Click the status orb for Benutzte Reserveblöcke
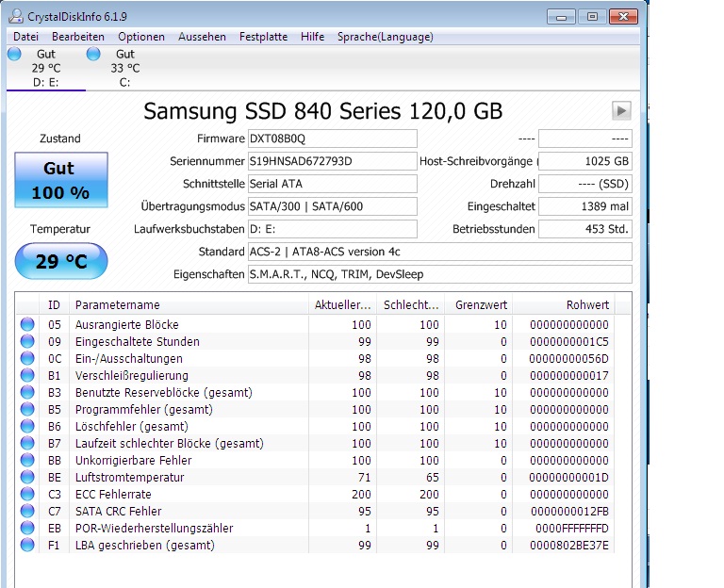Viewport: 724px width, 588px height. tap(27, 392)
